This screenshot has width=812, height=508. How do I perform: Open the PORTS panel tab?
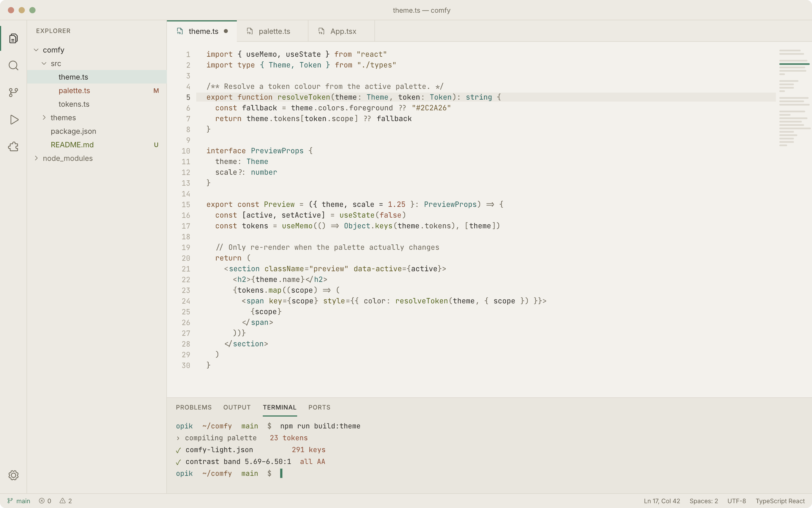click(x=319, y=407)
